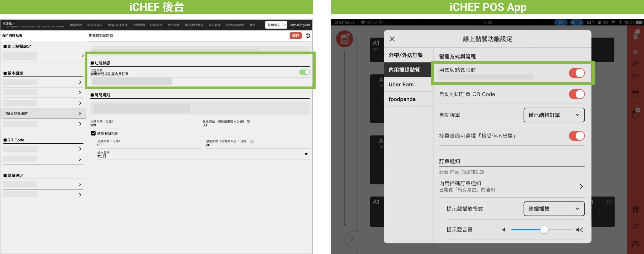Click the trash can icon in the red sidebar

tap(635, 210)
